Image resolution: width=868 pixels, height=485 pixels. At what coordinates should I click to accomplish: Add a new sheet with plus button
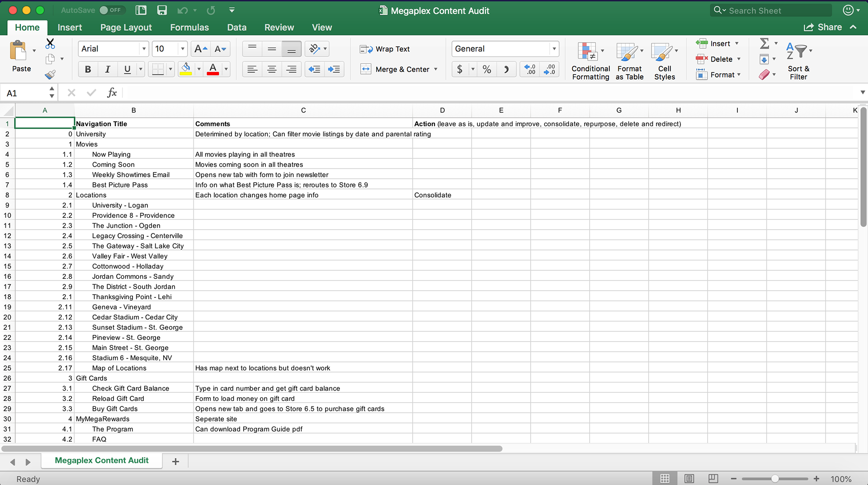175,461
